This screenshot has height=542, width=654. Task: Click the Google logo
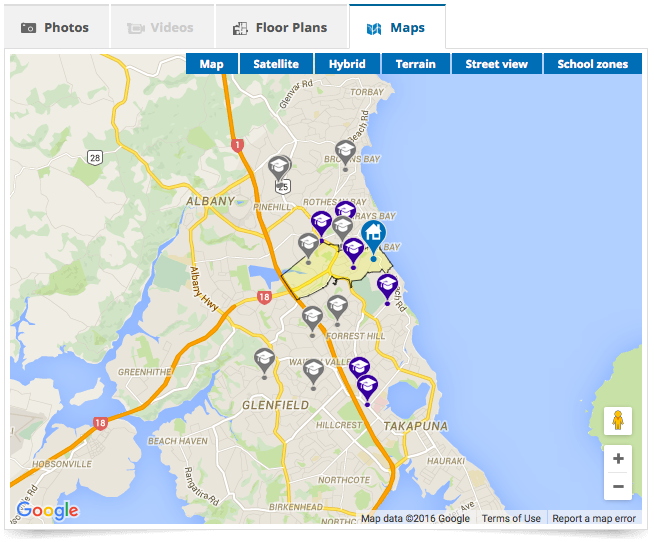click(48, 510)
